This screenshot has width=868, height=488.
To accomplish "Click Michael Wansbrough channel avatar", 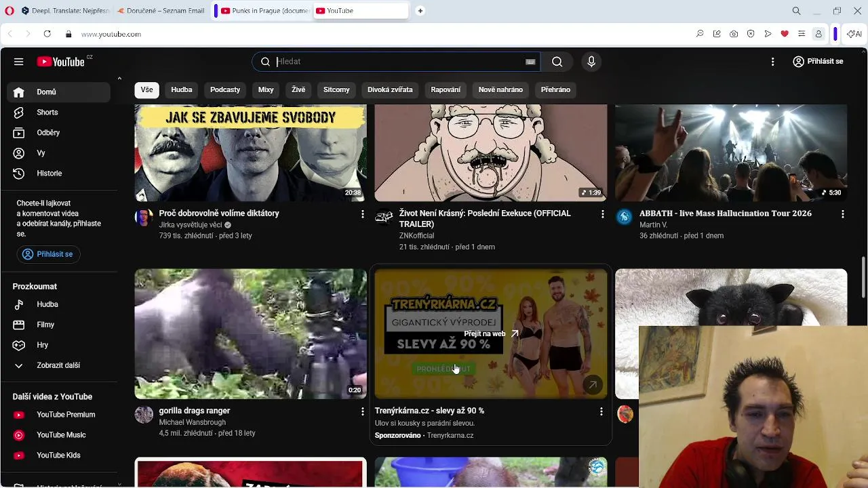I will click(144, 414).
